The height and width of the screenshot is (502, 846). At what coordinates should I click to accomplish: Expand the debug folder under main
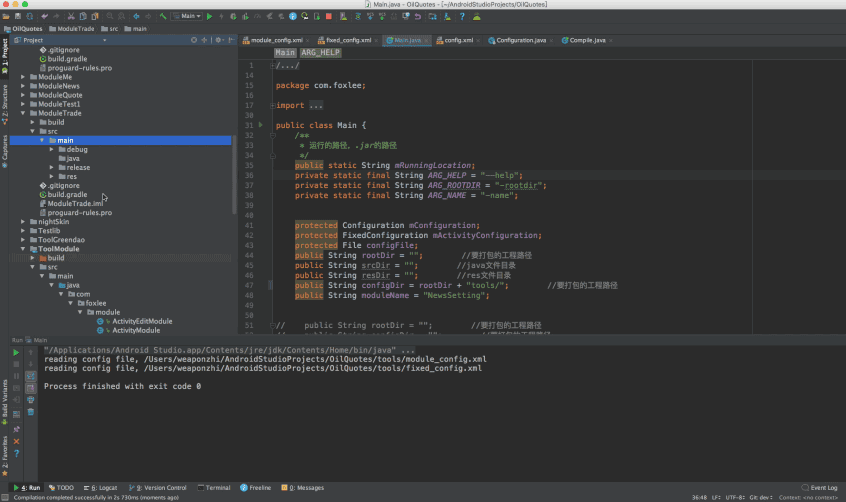point(51,149)
